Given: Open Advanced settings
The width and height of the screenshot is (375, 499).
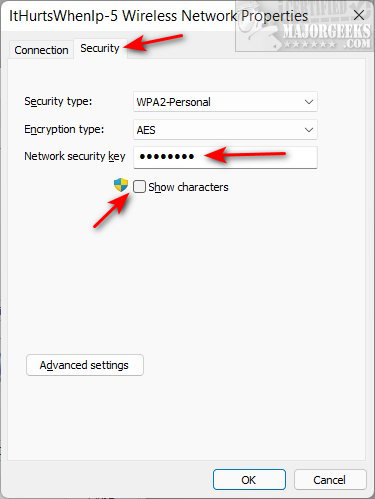Looking at the screenshot, I should pyautogui.click(x=85, y=365).
